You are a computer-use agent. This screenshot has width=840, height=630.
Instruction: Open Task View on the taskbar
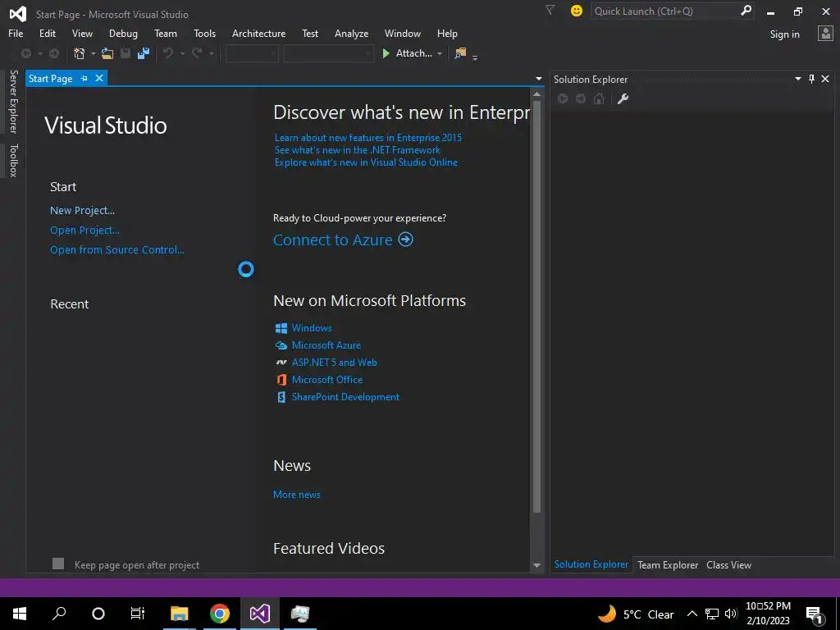tap(138, 614)
